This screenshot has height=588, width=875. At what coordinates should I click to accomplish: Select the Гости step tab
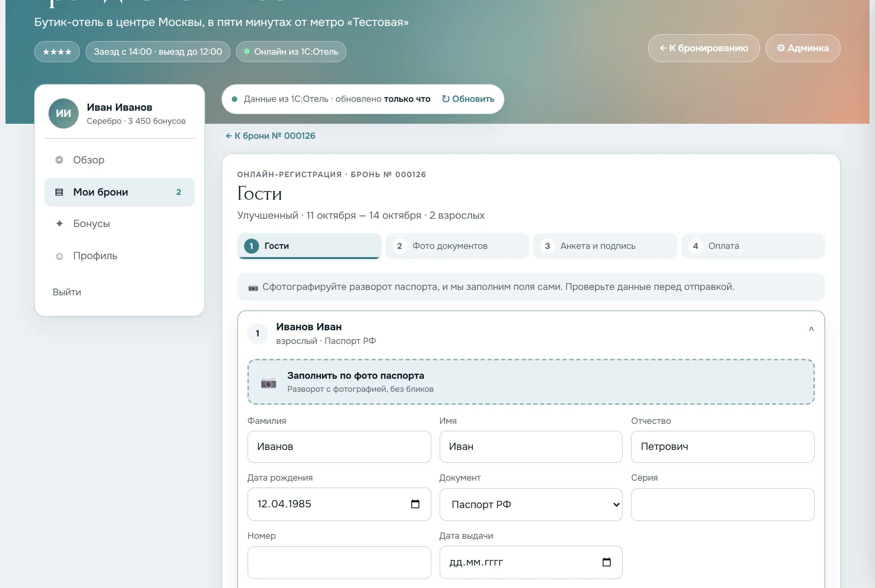pos(309,246)
